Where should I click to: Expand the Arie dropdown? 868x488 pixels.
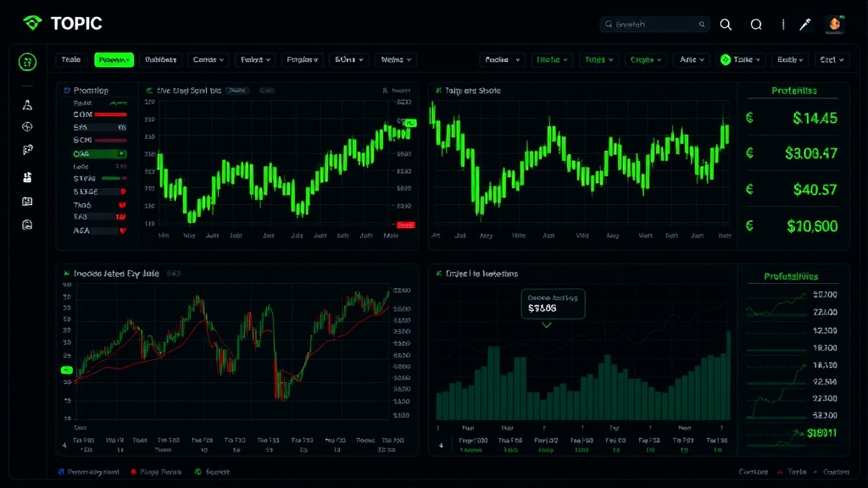point(692,60)
